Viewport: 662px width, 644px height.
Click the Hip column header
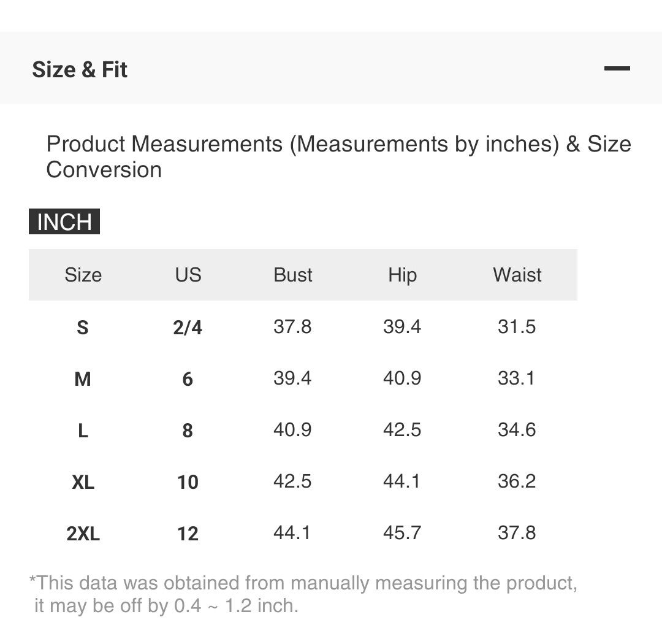(x=402, y=275)
